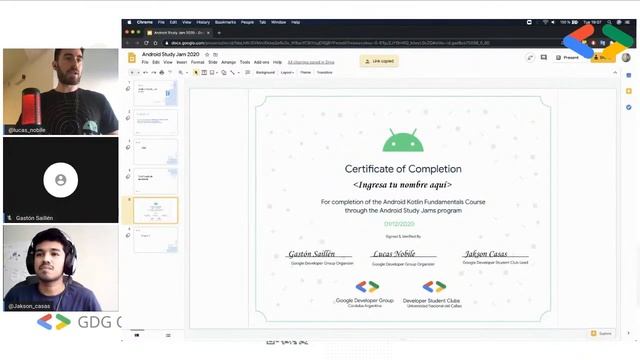Open the line type dropdown arrow

238,72
